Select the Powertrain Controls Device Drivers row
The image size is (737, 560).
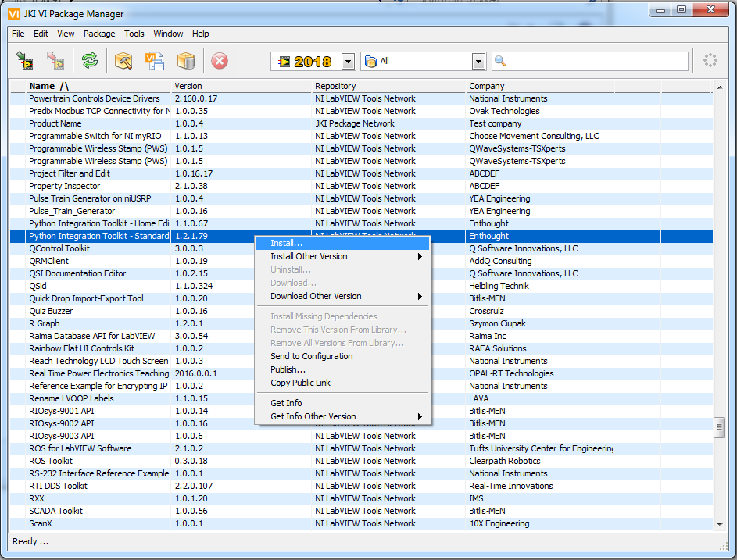pos(361,98)
